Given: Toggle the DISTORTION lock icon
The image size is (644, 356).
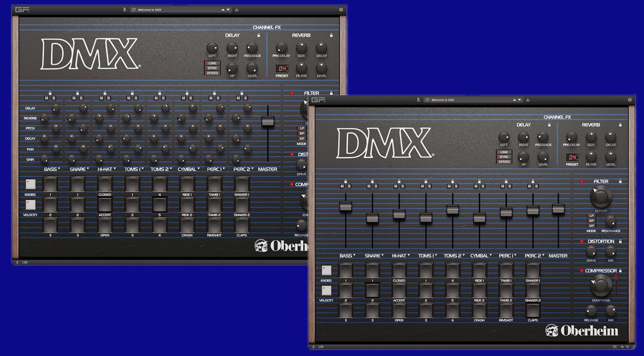Looking at the screenshot, I should [620, 241].
